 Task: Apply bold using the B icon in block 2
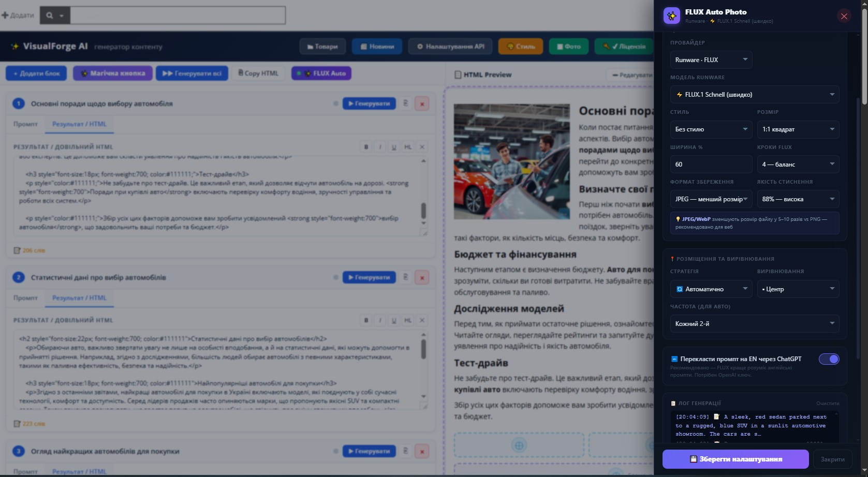click(366, 320)
